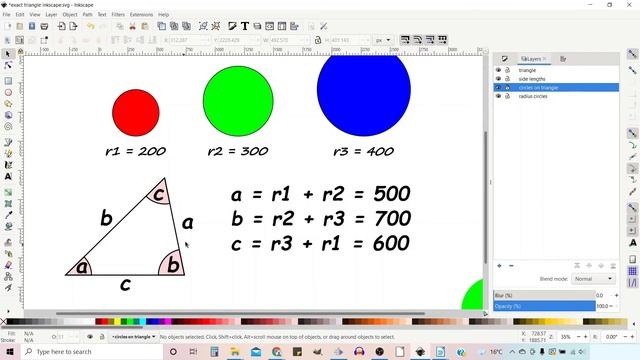The height and width of the screenshot is (360, 640).
Task: Select the Star and polygon tool
Action: pos(8,104)
